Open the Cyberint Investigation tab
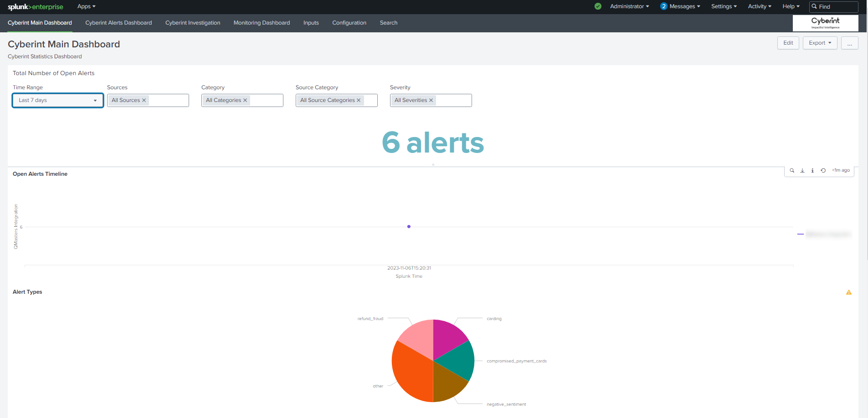 tap(193, 23)
